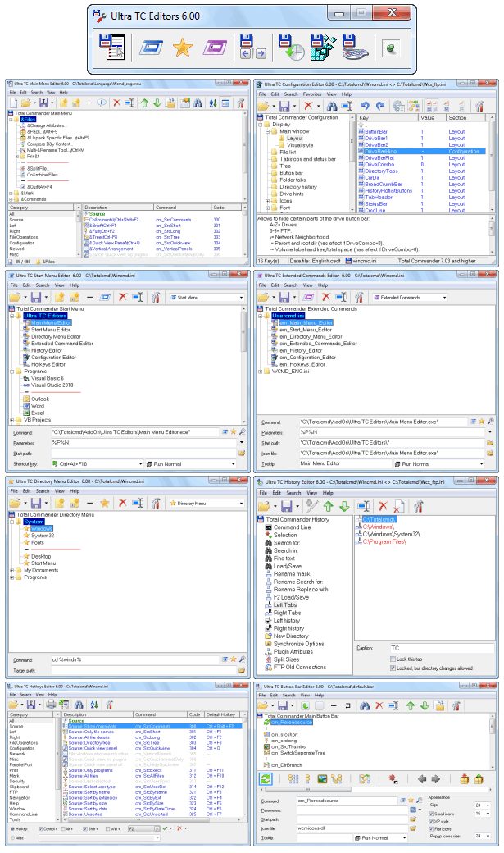The image size is (504, 853).
Task: Toggle 'XP style' in Button Bar Editor
Action: [431, 822]
